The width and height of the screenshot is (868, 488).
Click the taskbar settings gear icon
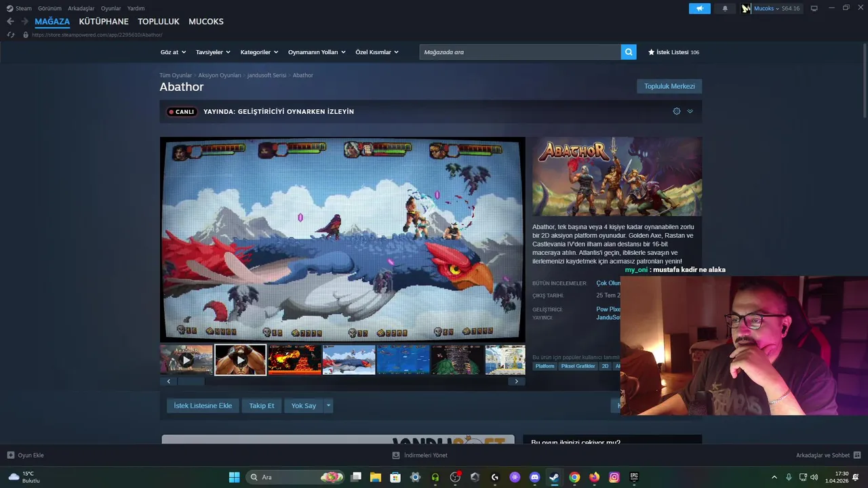[415, 477]
